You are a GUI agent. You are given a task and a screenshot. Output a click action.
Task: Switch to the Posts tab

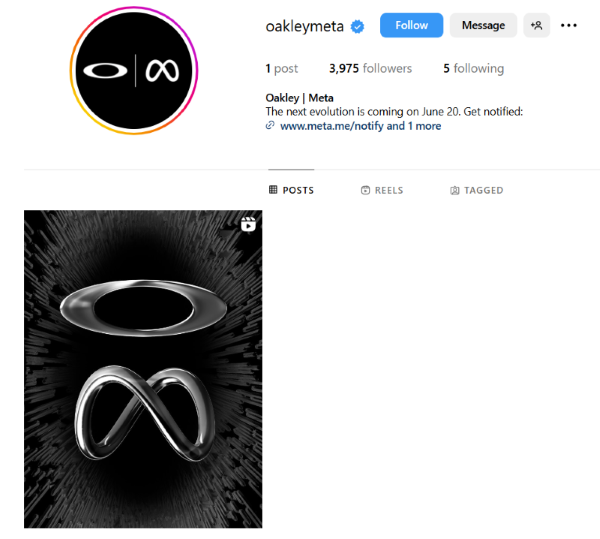coord(291,190)
